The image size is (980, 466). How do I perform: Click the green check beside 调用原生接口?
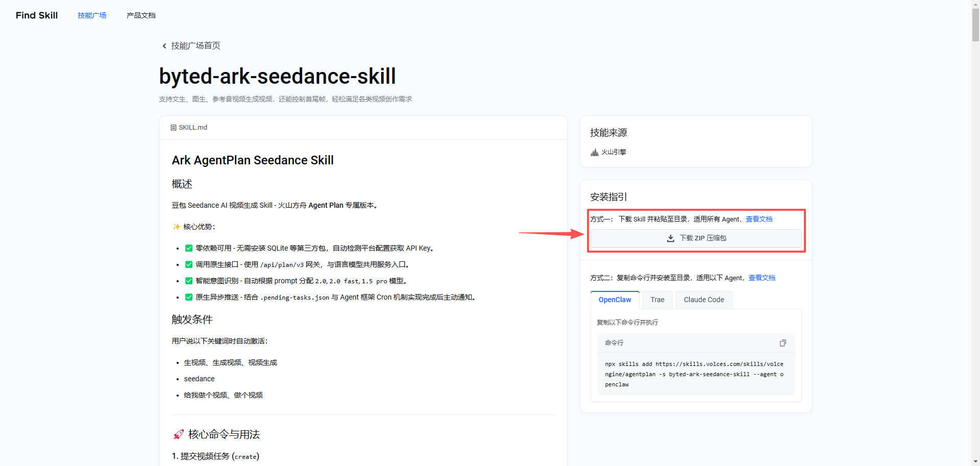point(189,264)
